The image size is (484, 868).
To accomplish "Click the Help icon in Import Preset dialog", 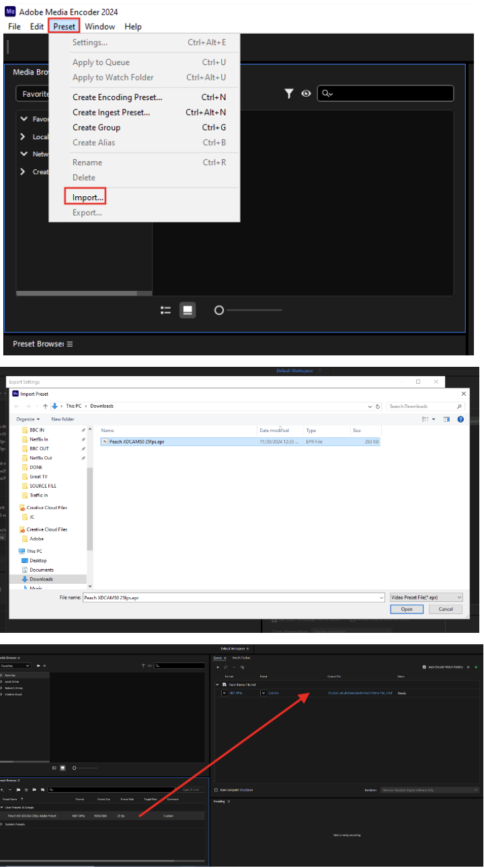I will coord(460,419).
